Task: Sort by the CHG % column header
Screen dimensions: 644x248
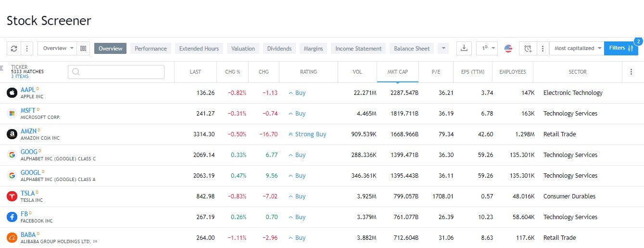Action: pos(232,72)
